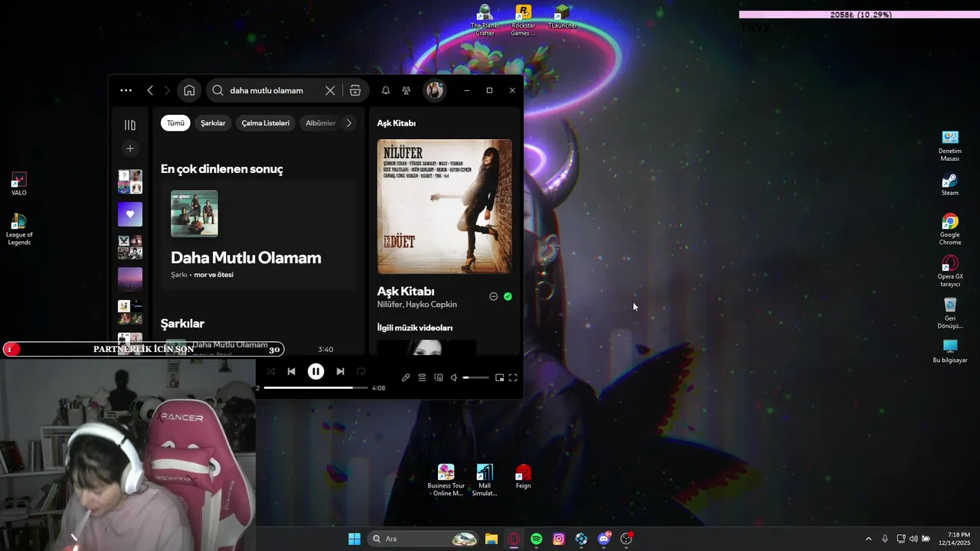Open Spotify's three-dots main menu
980x551 pixels.
pyautogui.click(x=126, y=90)
